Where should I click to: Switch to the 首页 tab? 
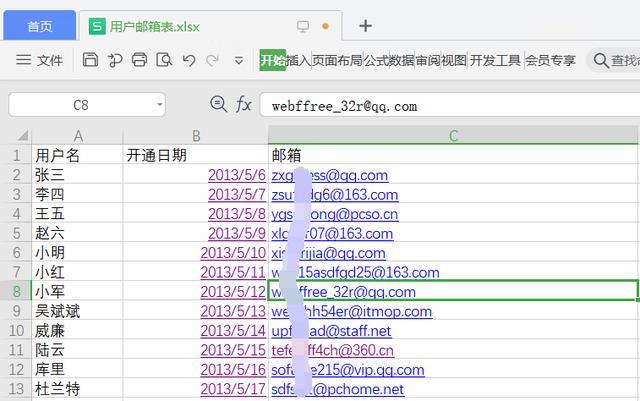point(40,26)
